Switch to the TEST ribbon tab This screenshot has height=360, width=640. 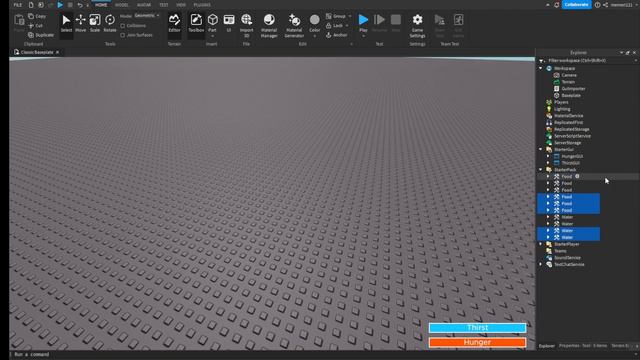point(164,5)
